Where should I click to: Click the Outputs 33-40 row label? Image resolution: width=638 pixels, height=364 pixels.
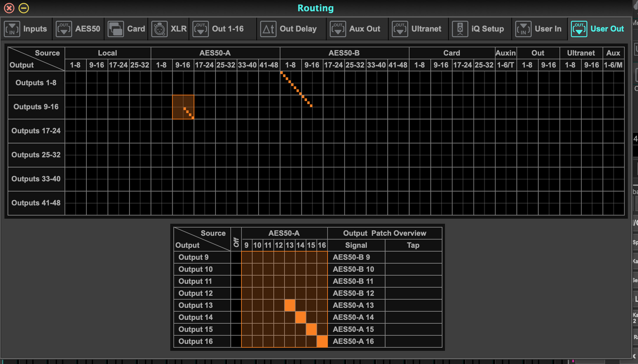click(36, 179)
